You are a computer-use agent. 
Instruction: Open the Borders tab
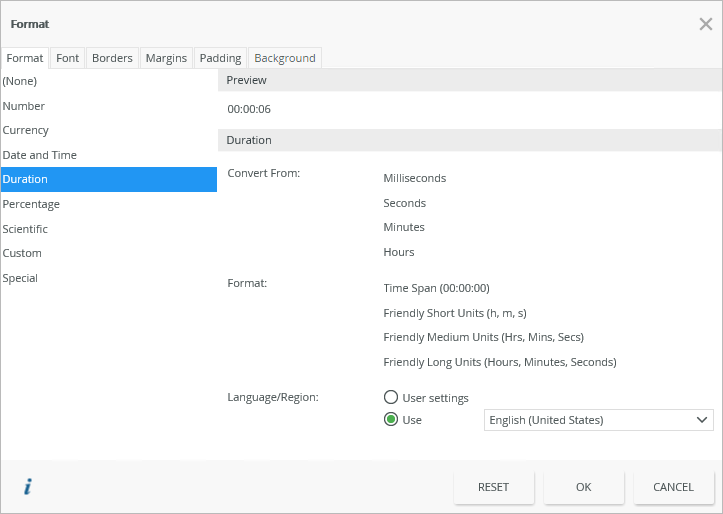coord(112,58)
